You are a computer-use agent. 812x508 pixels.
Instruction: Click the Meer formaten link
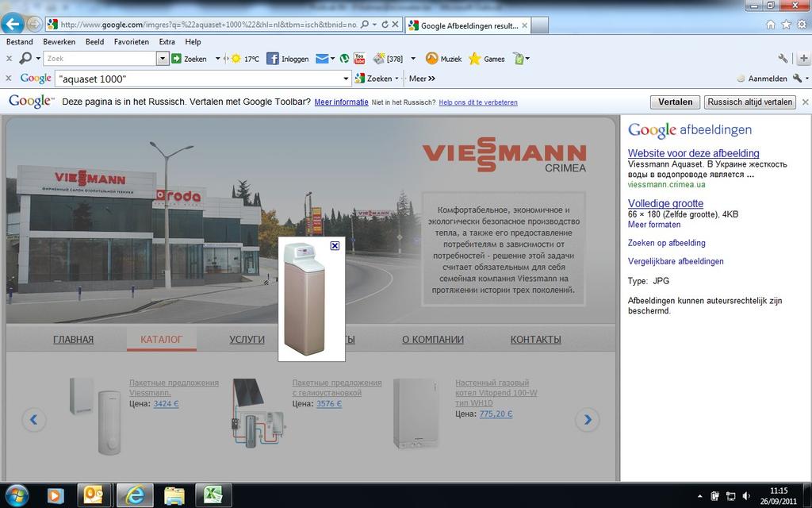654,225
